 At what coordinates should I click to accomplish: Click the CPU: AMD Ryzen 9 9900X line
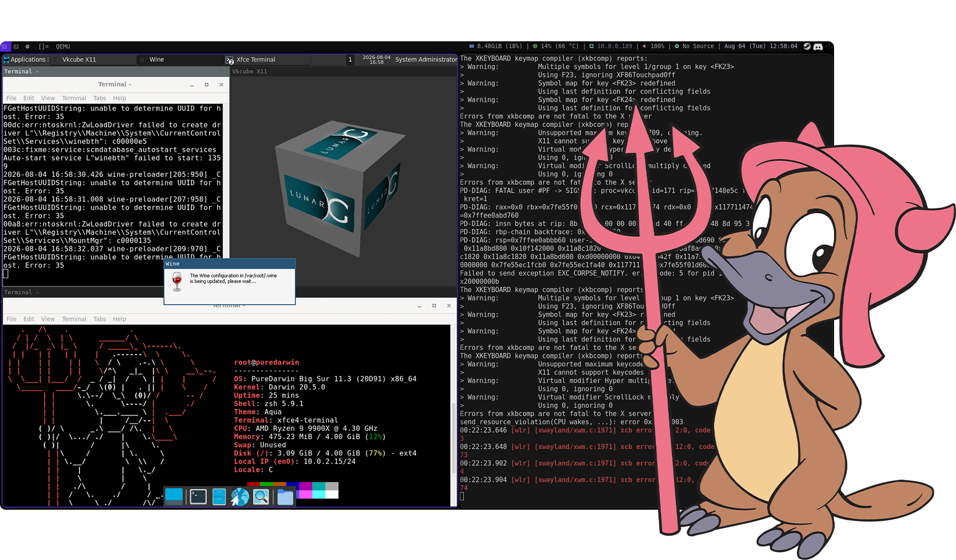[305, 429]
